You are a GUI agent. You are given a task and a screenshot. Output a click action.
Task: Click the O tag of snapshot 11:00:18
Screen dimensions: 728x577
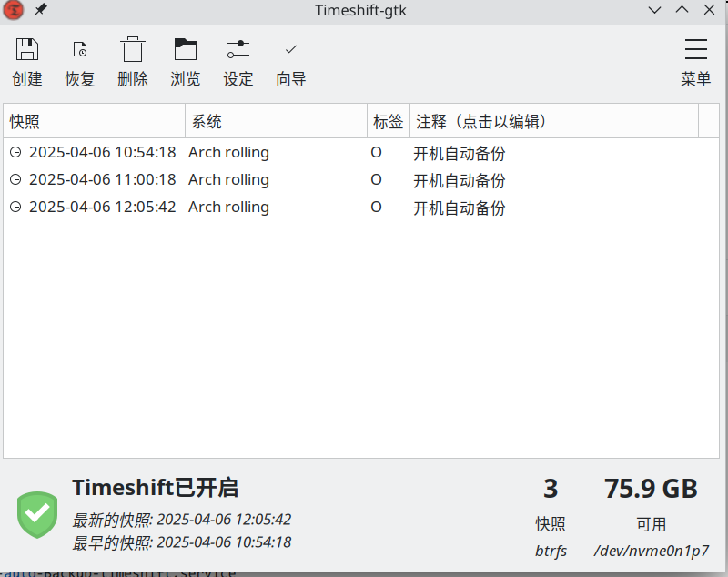pyautogui.click(x=376, y=179)
